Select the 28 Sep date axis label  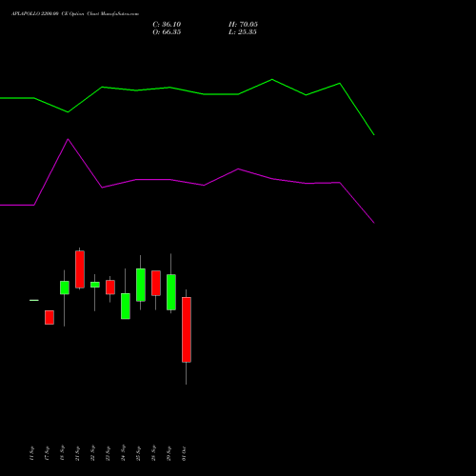coord(153,453)
